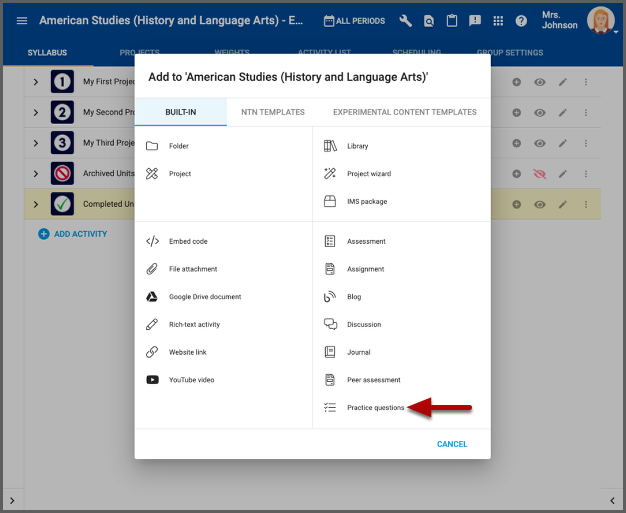Open the All Periods selector
Screen dimensions: 626x513
pos(354,21)
